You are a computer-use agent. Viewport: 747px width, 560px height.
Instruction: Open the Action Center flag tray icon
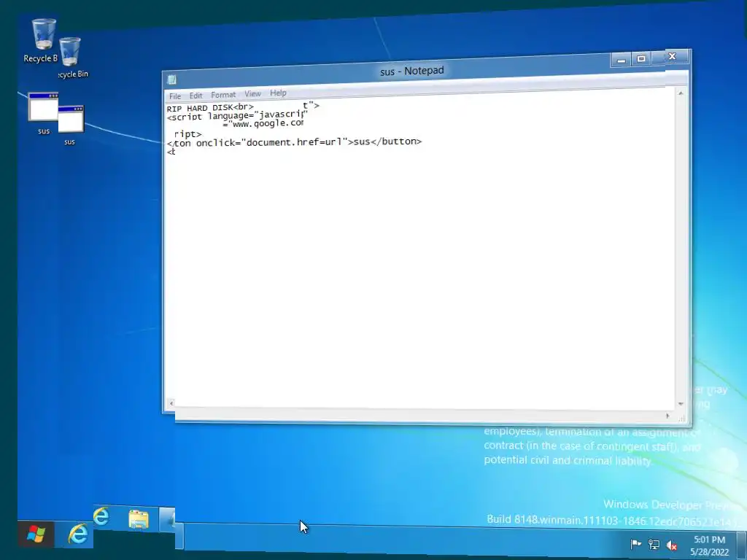pos(635,544)
